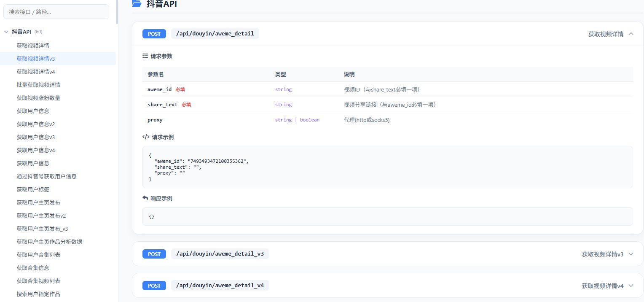
Task: Click the 获取视频详情v4 title in the collapsed panel
Action: tap(603, 286)
